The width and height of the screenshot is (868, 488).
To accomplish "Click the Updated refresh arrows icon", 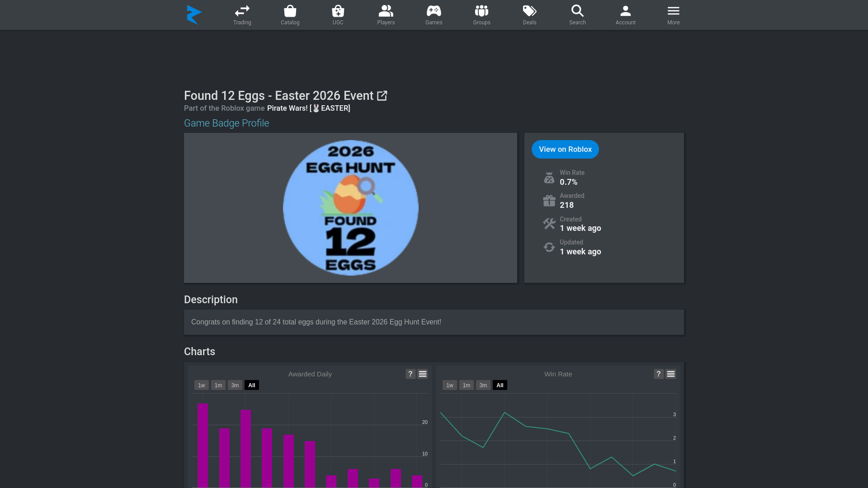I will pos(549,247).
